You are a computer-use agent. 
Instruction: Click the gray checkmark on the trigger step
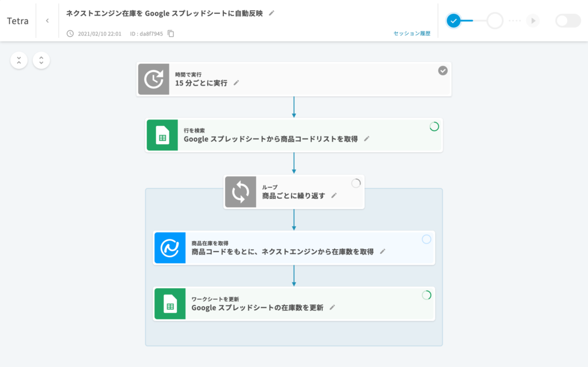pyautogui.click(x=443, y=71)
